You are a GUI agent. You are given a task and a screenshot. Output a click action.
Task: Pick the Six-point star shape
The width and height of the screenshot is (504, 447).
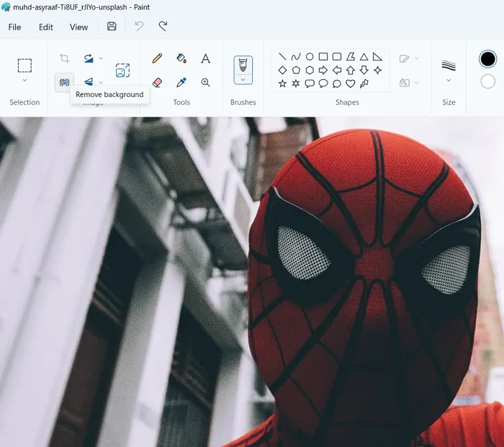[x=296, y=83]
